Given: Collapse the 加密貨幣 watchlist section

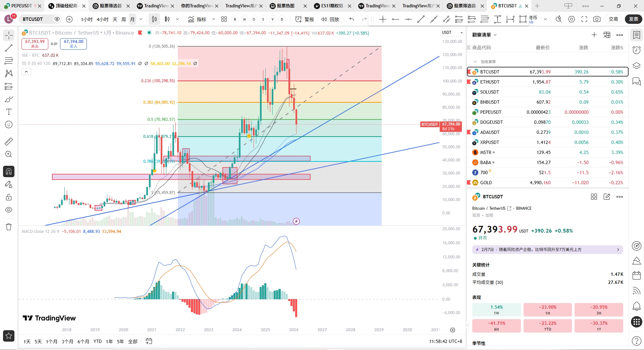Looking at the screenshot, I should tap(475, 62).
